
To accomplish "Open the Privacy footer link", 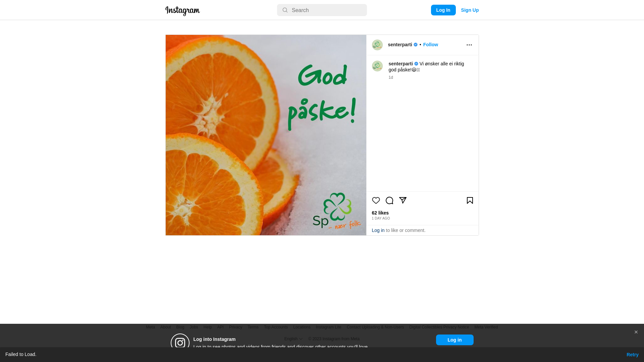I will [x=235, y=327].
